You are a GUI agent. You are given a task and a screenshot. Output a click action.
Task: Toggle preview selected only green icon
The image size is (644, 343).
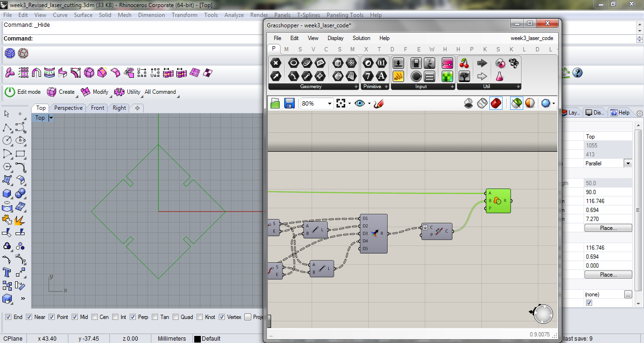point(517,103)
